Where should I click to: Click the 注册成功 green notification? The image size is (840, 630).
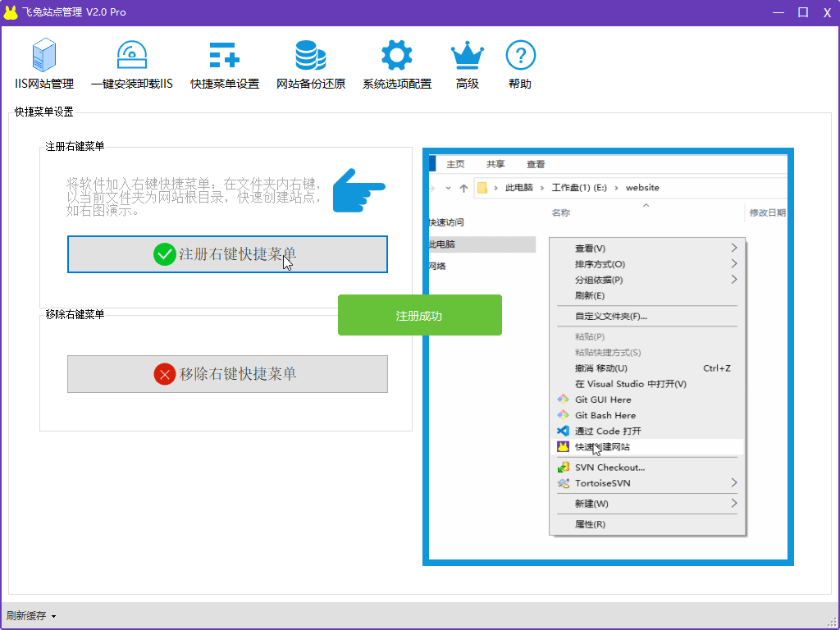419,315
